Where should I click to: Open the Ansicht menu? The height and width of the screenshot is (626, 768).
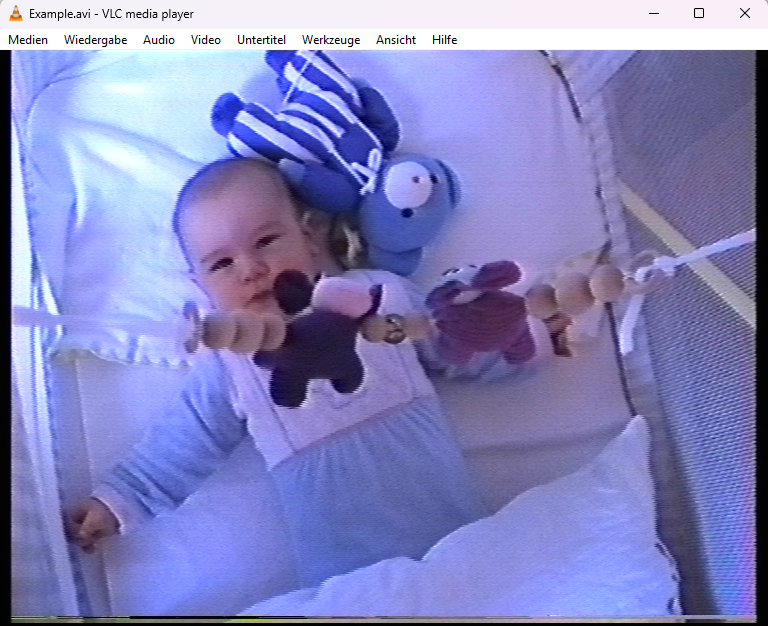396,40
